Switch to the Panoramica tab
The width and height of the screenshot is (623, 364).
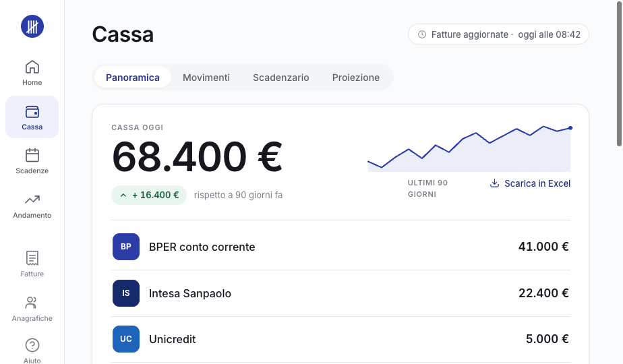pos(133,78)
